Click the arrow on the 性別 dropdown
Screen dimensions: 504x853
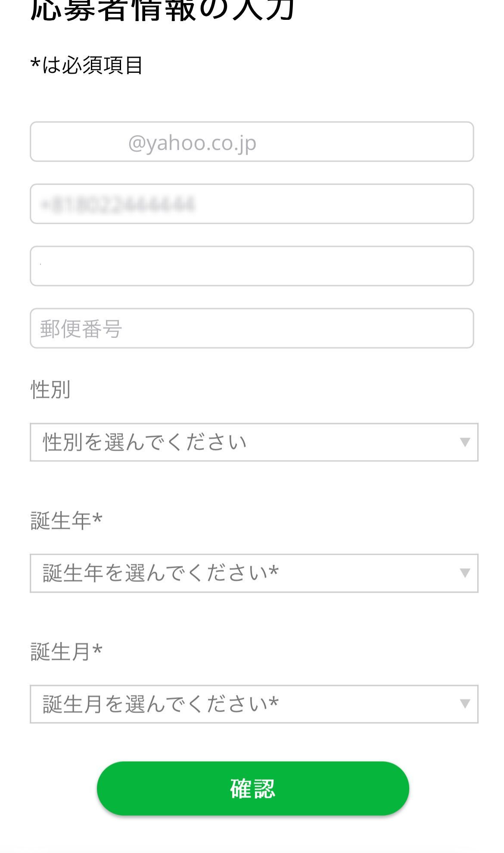pos(464,442)
